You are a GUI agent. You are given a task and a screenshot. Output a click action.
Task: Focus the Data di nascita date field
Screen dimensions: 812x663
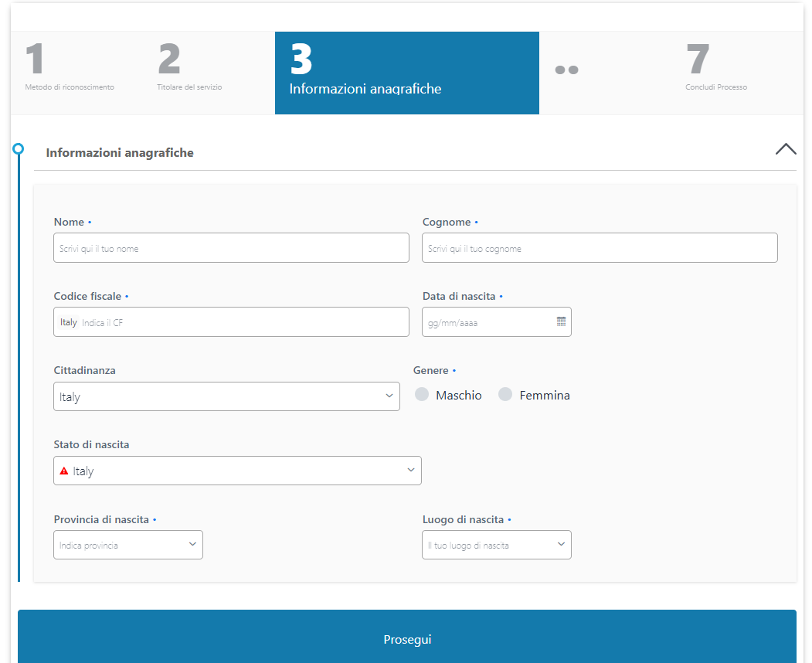(496, 321)
